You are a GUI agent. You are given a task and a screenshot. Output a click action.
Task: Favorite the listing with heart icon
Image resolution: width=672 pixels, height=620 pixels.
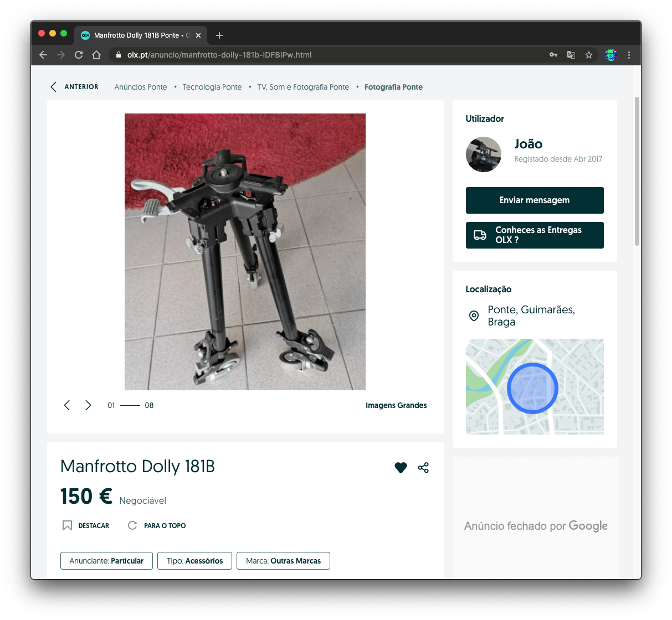tap(401, 468)
